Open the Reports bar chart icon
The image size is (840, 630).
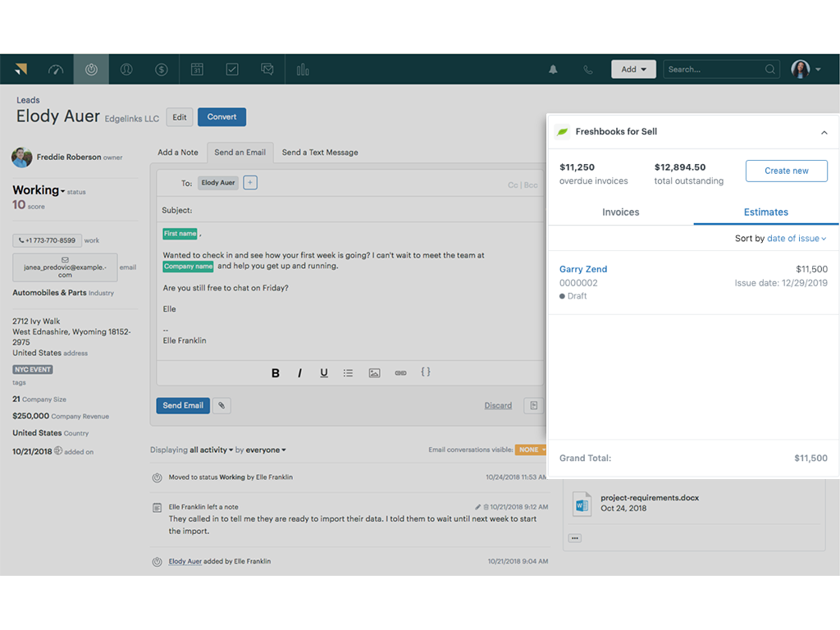tap(303, 70)
